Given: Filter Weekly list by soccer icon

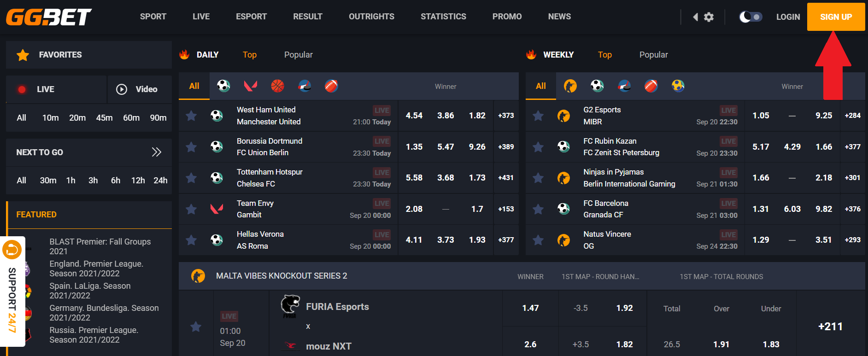Looking at the screenshot, I should tap(597, 86).
